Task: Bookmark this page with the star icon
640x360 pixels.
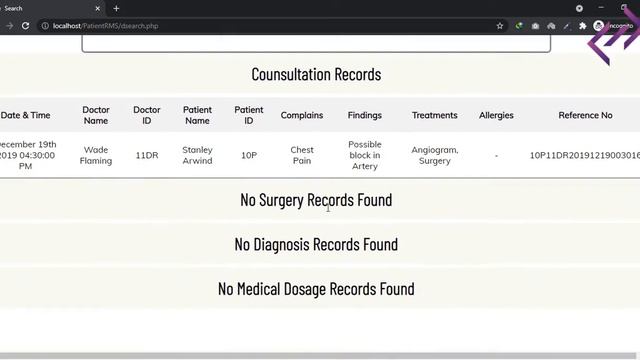Action: 500,26
